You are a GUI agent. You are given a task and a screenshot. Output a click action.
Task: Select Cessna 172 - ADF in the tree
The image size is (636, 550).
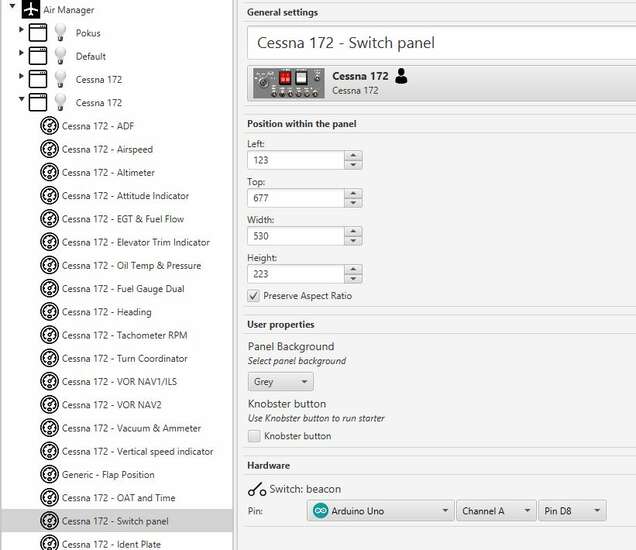coord(98,126)
